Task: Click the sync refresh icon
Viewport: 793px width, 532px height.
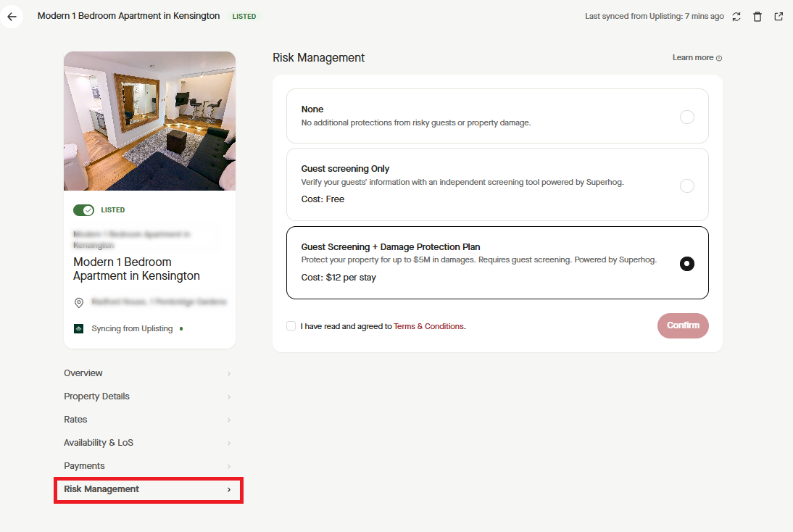Action: point(736,17)
